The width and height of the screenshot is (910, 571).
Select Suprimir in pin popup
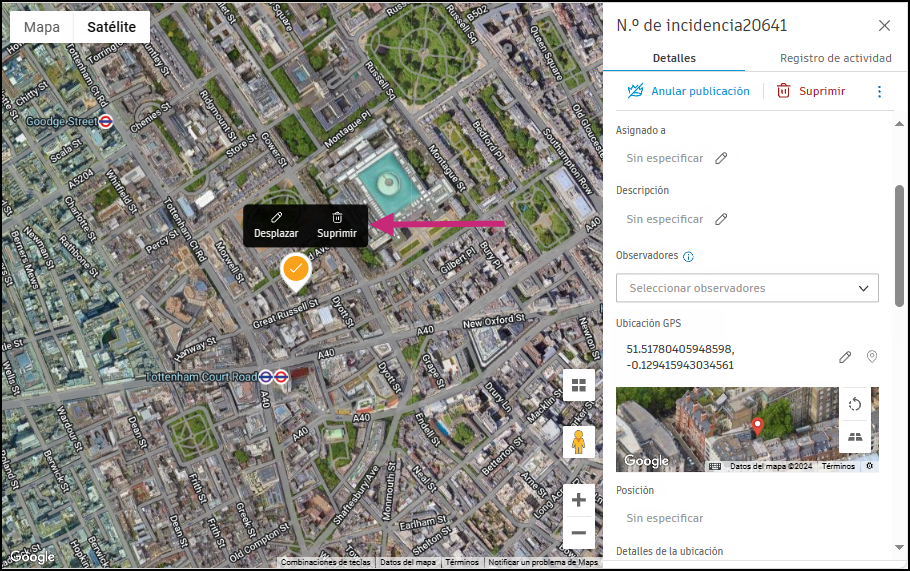click(337, 226)
